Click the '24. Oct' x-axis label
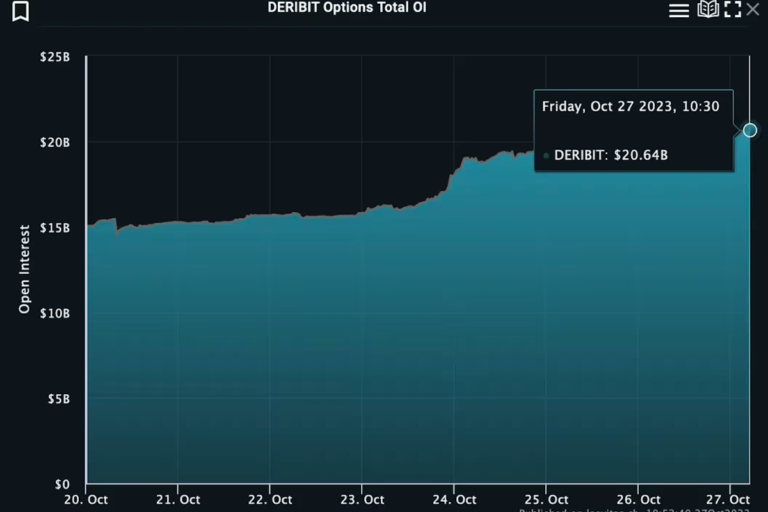This screenshot has width=768, height=512. (454, 500)
